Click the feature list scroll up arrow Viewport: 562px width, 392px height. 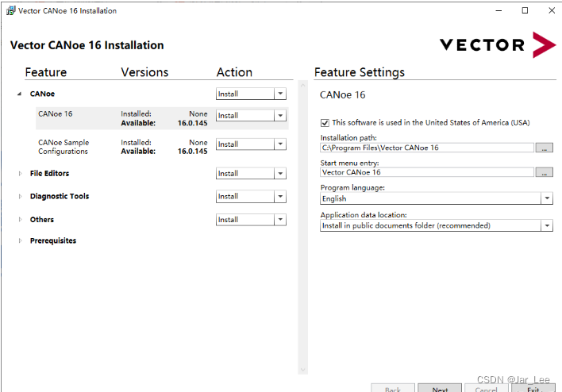(x=303, y=86)
